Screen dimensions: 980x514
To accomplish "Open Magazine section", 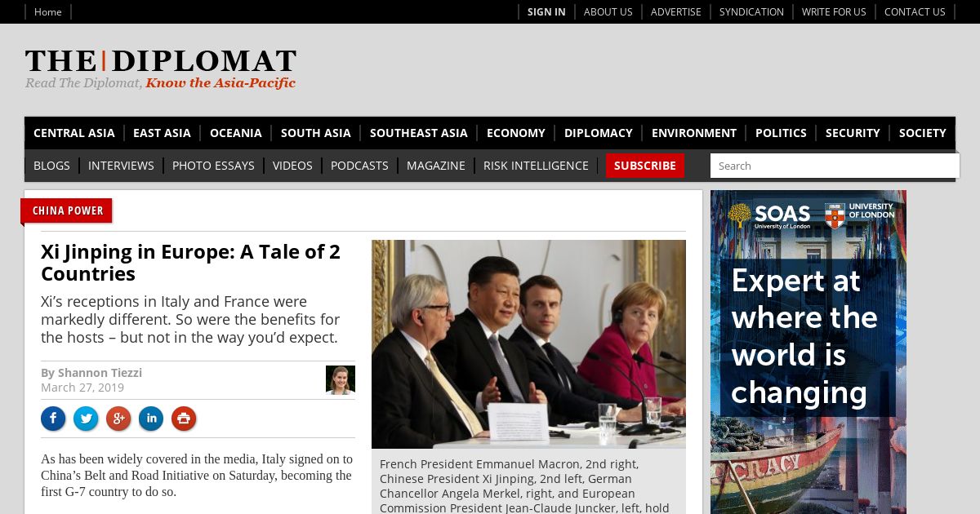I will tap(436, 166).
